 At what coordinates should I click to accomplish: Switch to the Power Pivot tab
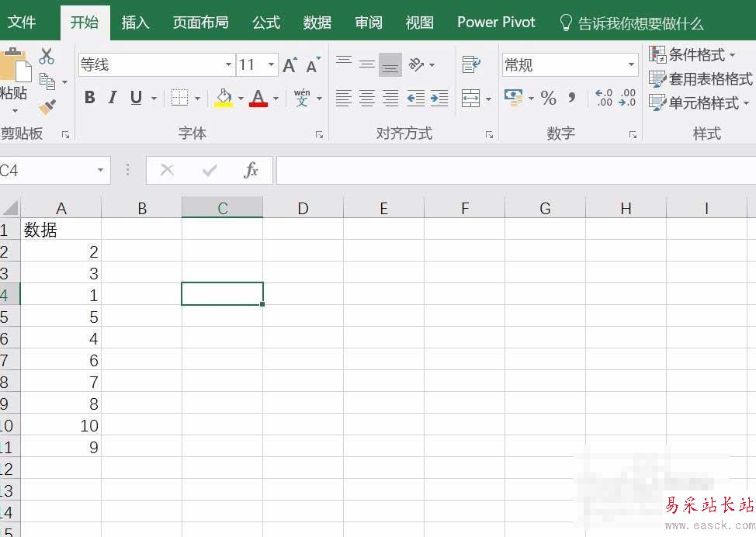(496, 23)
